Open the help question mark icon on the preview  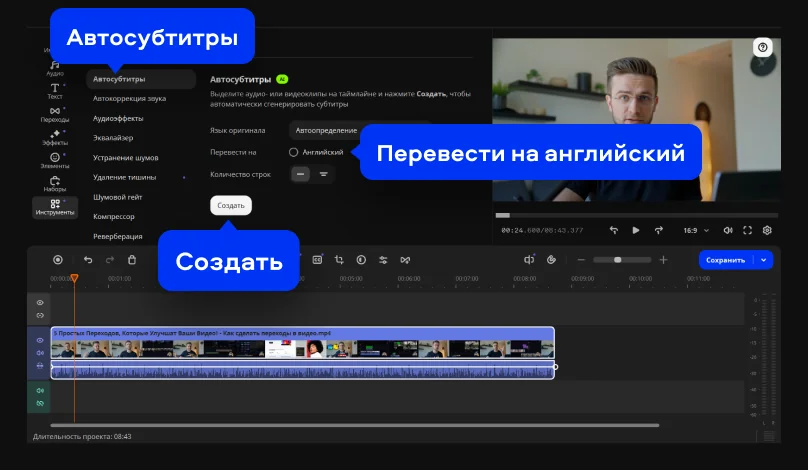(763, 47)
